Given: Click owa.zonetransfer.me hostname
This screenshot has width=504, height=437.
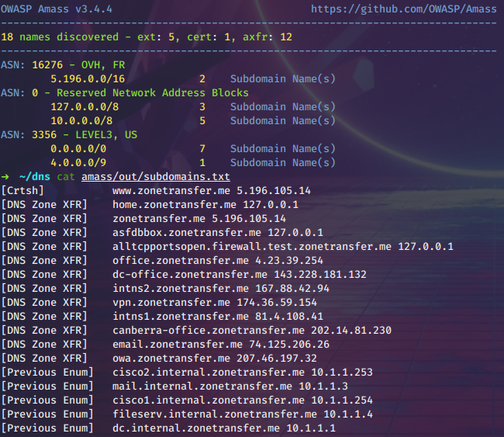Looking at the screenshot, I should [171, 358].
